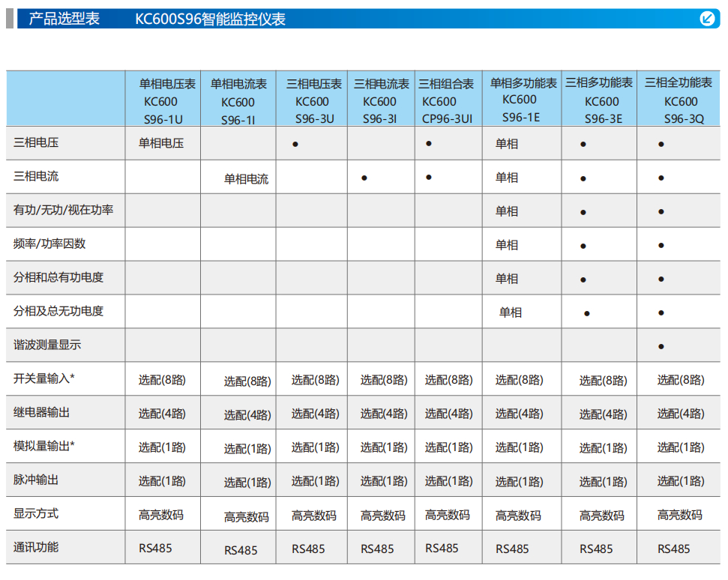Click 单相 in 分相及总无功电度 row

click(x=511, y=312)
